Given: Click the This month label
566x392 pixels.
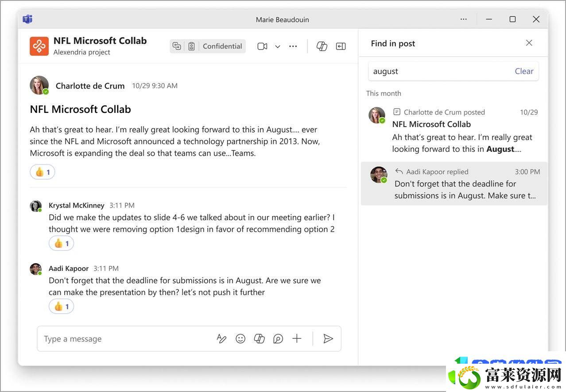Looking at the screenshot, I should pos(384,93).
